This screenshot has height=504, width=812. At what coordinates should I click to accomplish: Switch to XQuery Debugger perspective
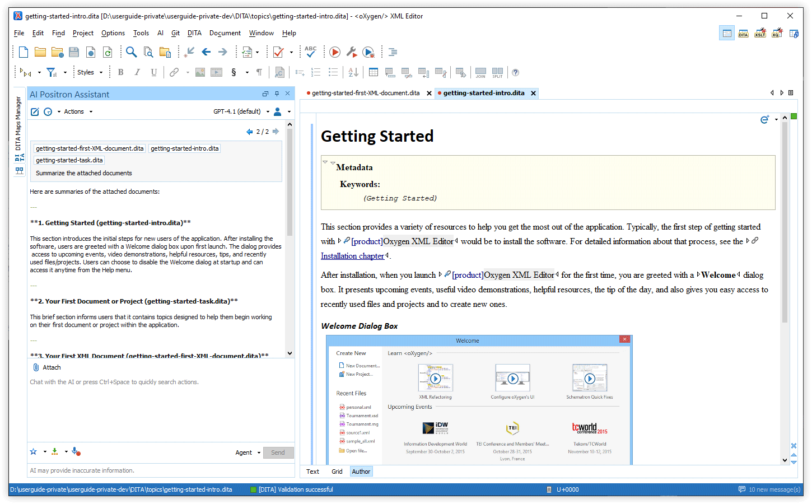coord(777,34)
